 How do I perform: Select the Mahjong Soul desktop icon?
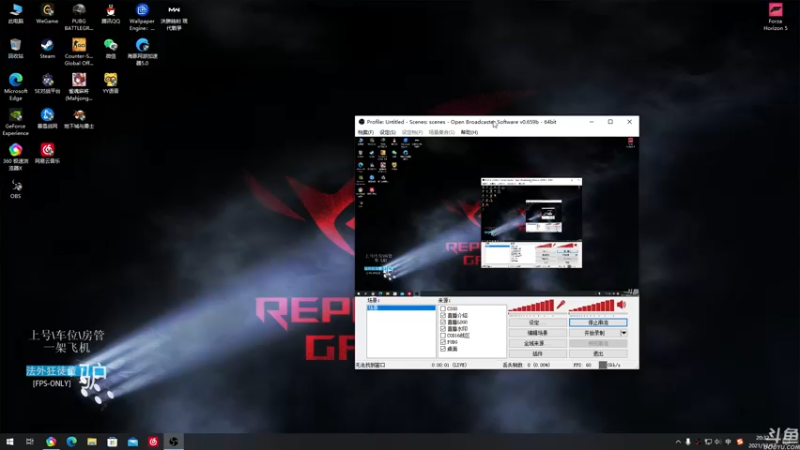coord(79,87)
